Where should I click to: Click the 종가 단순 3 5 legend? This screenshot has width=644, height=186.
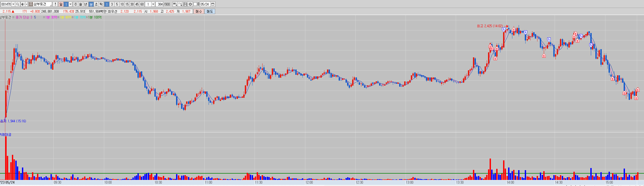[x=26, y=17]
